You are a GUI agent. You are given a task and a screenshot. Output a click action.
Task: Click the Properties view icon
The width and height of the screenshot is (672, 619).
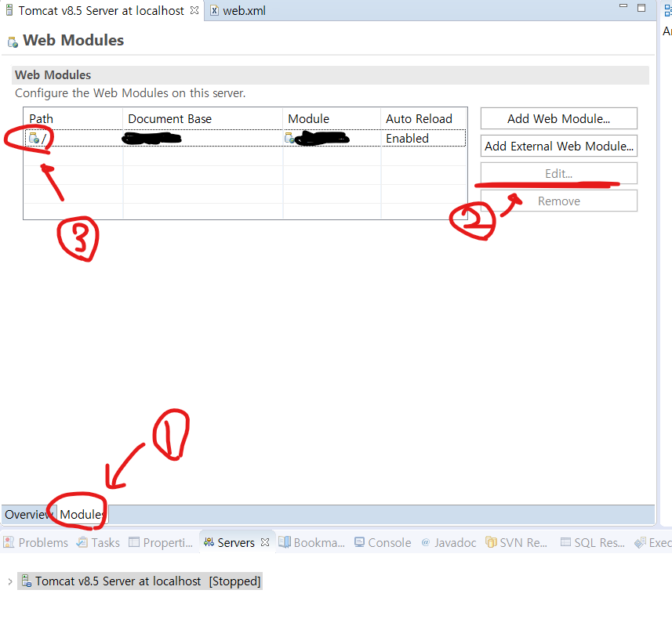tap(134, 542)
